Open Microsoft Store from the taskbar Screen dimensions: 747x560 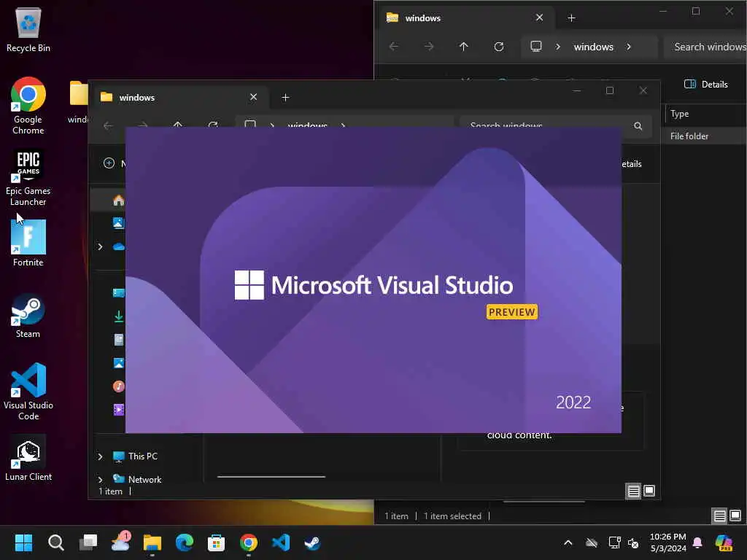pos(216,542)
